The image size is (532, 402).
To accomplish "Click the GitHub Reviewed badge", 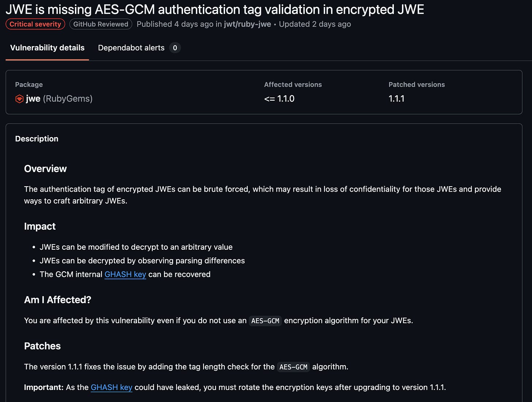I will 100,24.
